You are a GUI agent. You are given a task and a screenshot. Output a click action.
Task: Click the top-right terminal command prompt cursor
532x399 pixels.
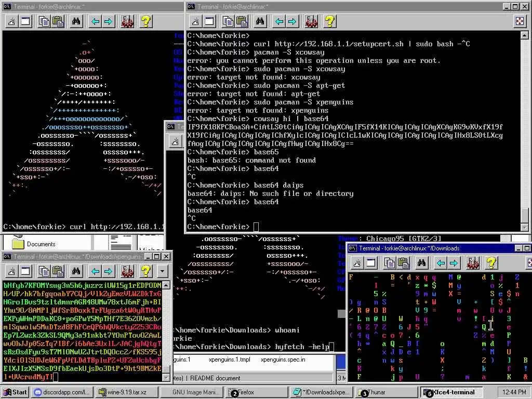click(256, 227)
